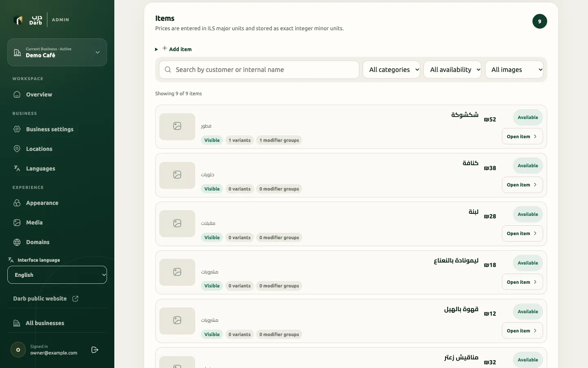Click the image placeholder for كنافة
This screenshot has width=588, height=368.
177,175
